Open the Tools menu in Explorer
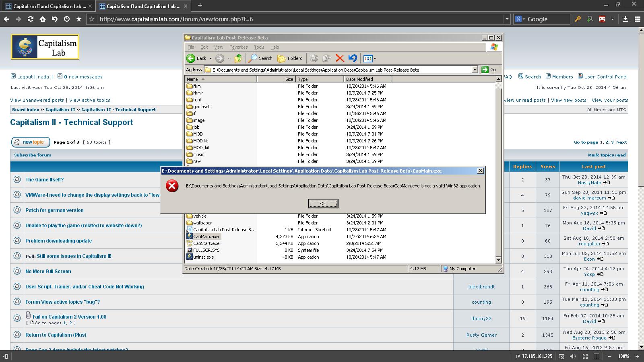 pyautogui.click(x=259, y=47)
